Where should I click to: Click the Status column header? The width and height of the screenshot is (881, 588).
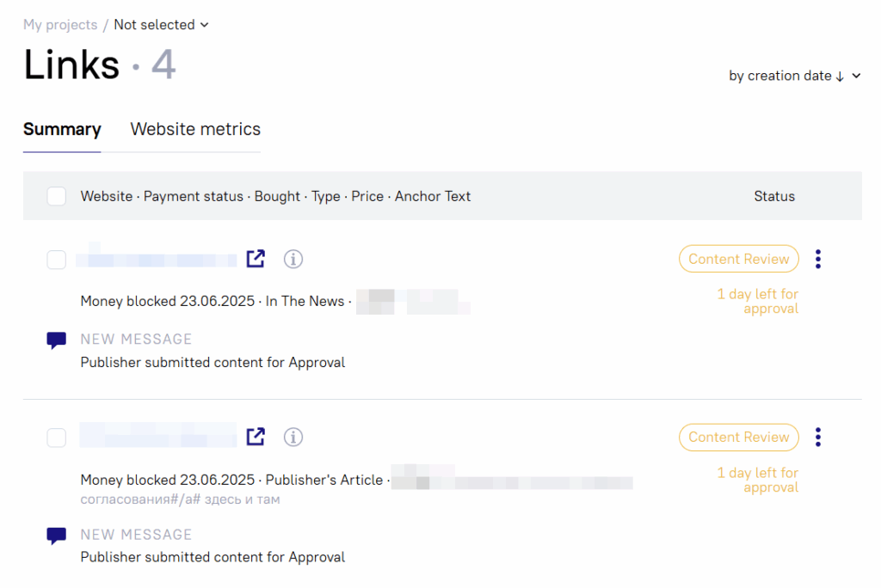774,197
